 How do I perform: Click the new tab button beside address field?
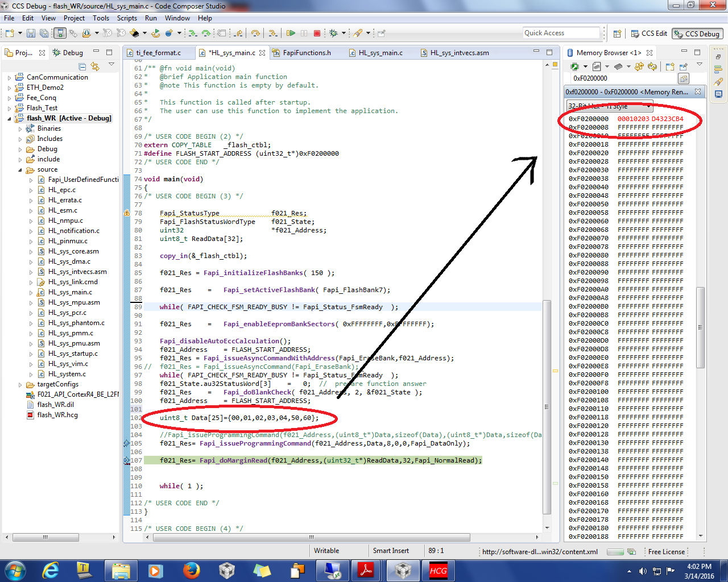[x=684, y=78]
